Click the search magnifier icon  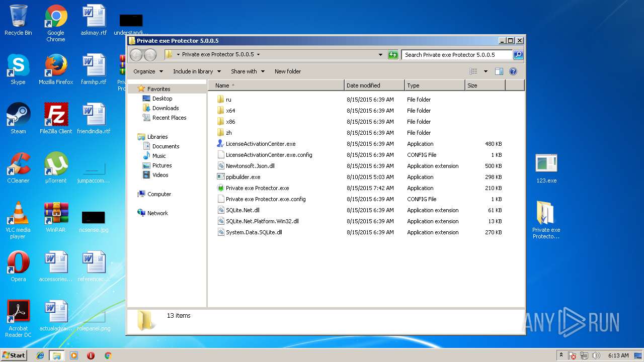pyautogui.click(x=518, y=55)
